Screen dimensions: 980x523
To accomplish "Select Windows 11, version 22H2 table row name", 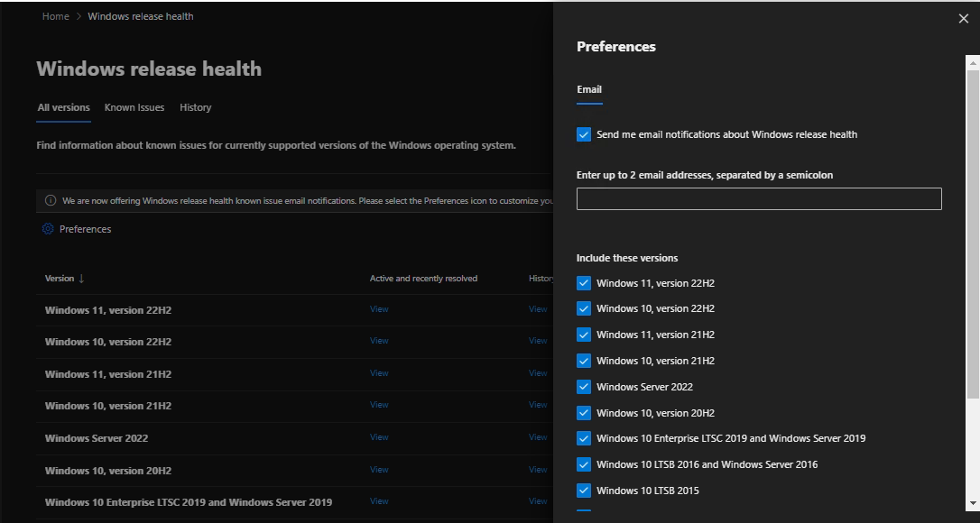I will click(x=108, y=310).
